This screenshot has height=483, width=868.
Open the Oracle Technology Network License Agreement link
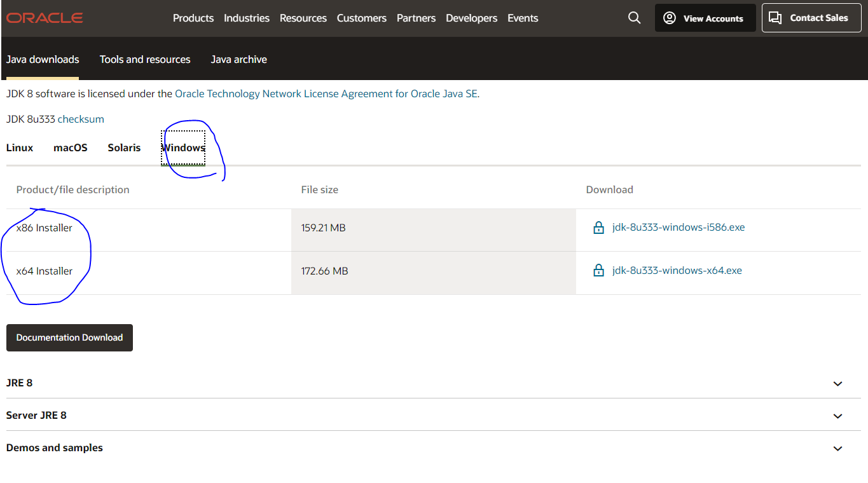point(326,93)
